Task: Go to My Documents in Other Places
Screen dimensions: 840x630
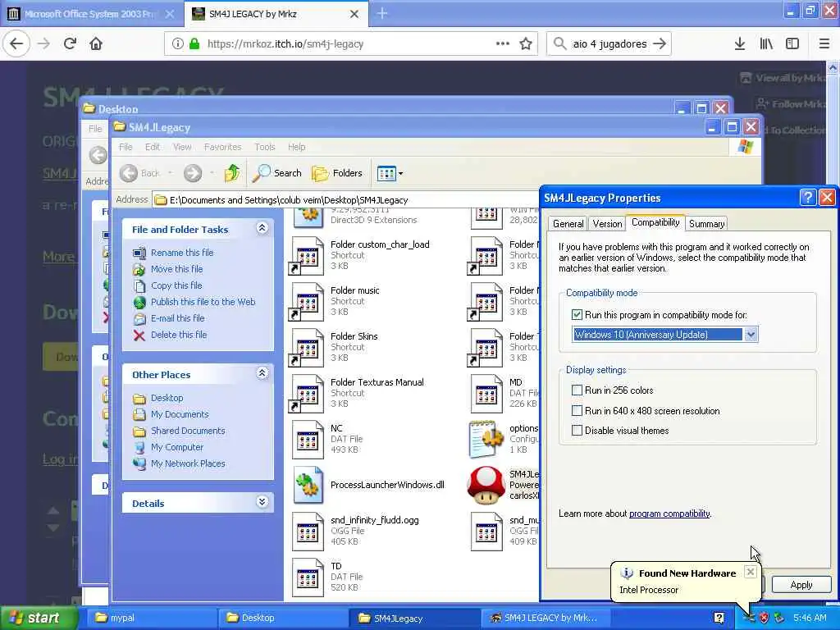Action: [180, 414]
